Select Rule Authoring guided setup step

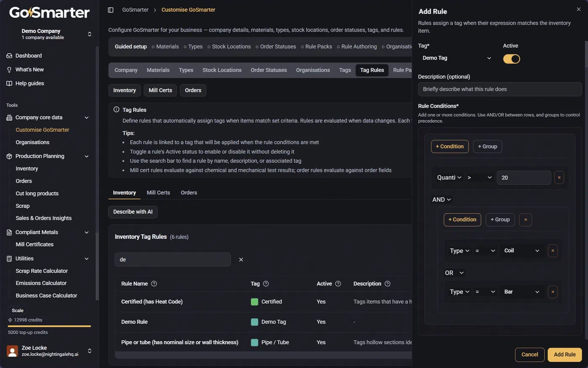tap(357, 47)
